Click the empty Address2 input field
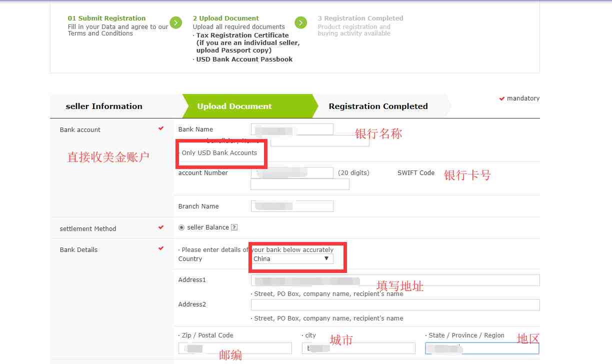This screenshot has height=364, width=612. click(395, 304)
